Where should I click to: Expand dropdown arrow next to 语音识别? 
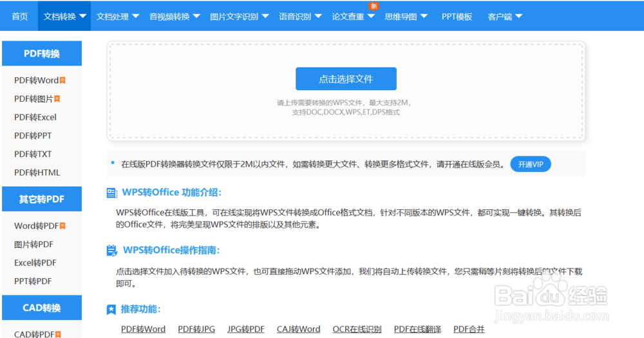pyautogui.click(x=318, y=17)
